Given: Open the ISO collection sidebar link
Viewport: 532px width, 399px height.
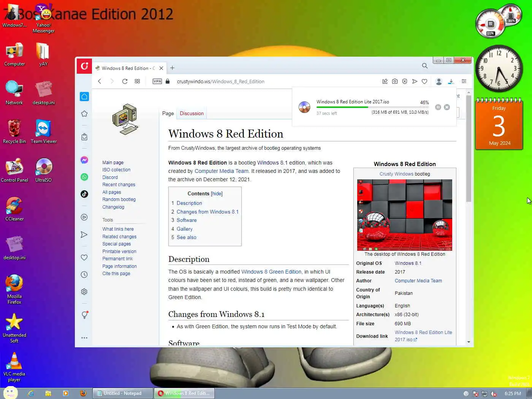Looking at the screenshot, I should 116,170.
